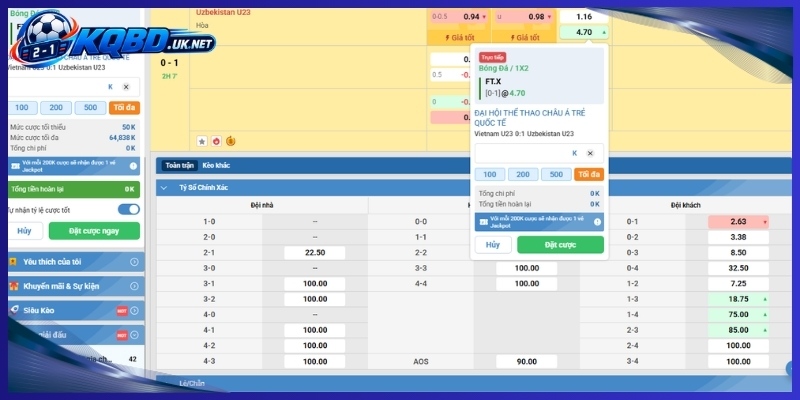Clear the stake in the popup bet slip

tap(590, 153)
